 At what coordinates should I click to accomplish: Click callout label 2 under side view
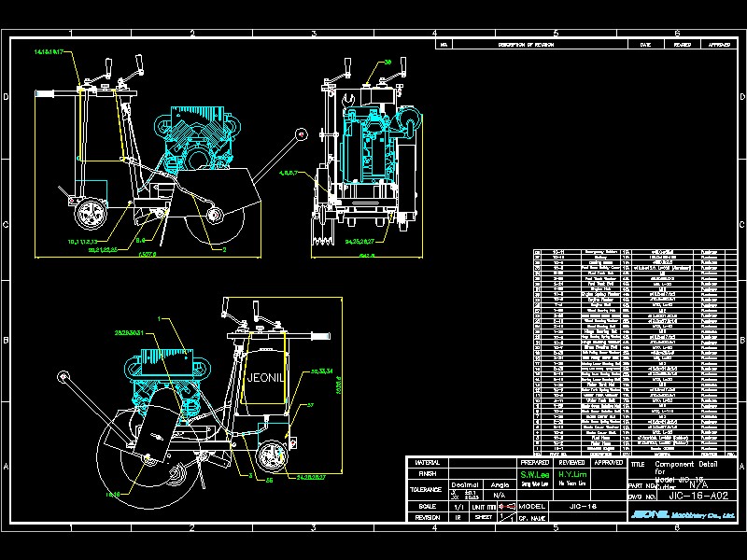click(x=224, y=249)
